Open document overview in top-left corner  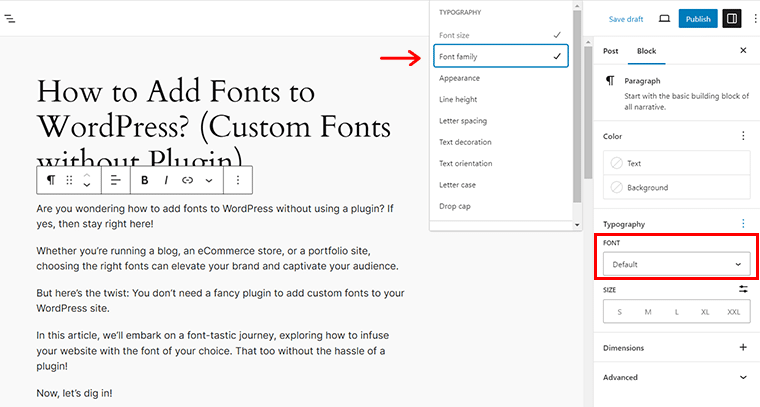click(x=11, y=19)
